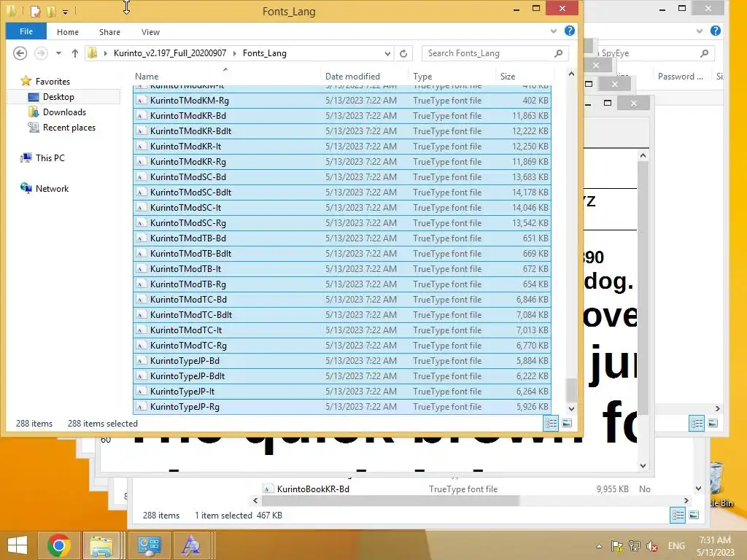747x560 pixels.
Task: Open File Explorer taskbar icon
Action: point(101,545)
